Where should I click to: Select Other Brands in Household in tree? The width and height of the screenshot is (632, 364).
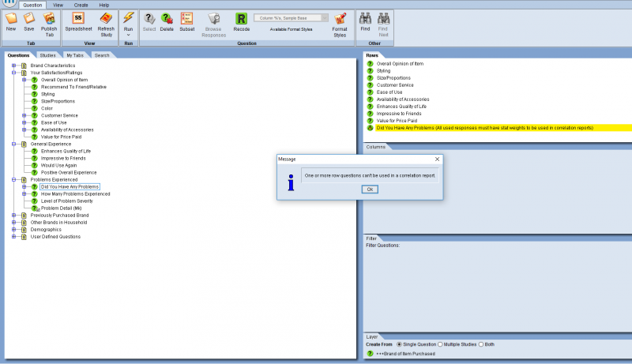pos(58,223)
